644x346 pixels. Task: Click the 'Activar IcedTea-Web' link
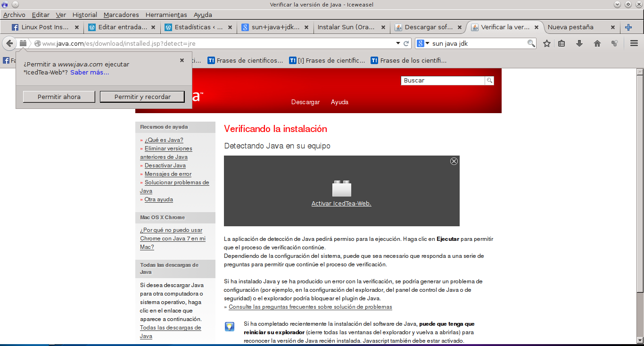point(341,204)
